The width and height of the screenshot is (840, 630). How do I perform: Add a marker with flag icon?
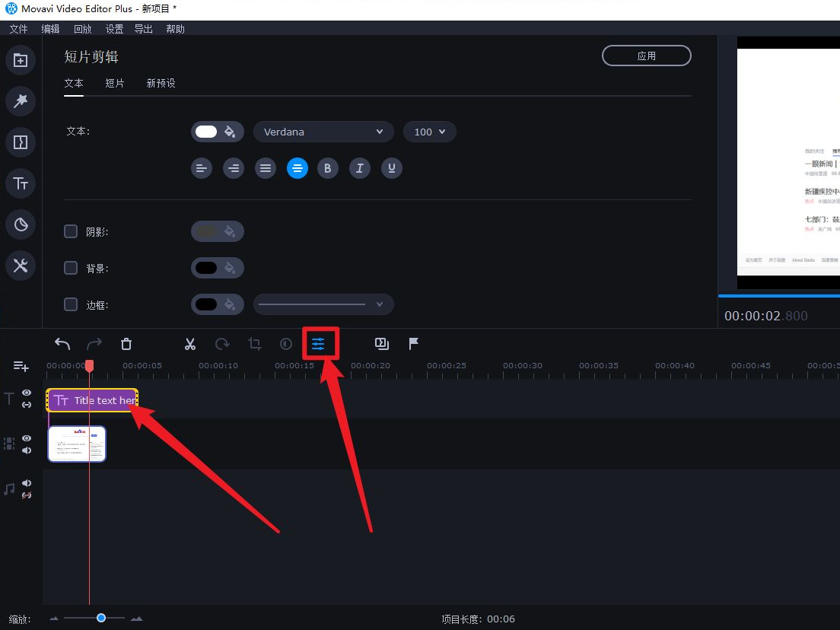pyautogui.click(x=414, y=344)
